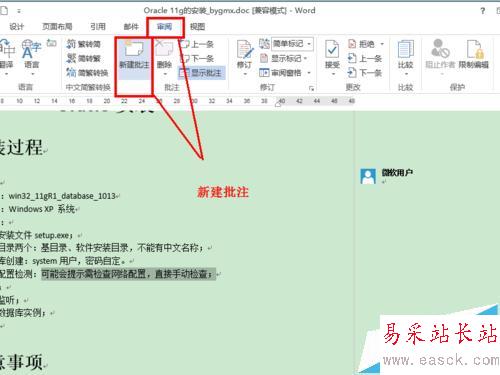
Task: Go to 下一条 in the 更改 group
Action: pyautogui.click(x=364, y=73)
